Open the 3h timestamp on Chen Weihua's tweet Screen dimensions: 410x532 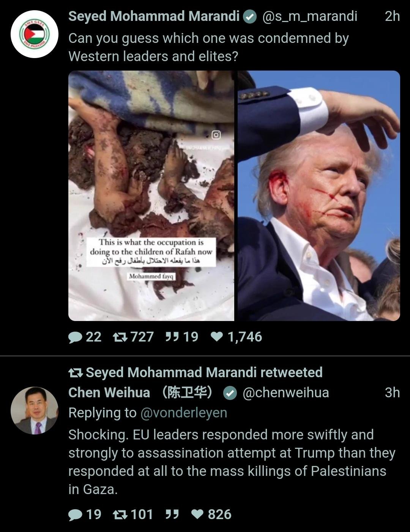[x=392, y=392]
